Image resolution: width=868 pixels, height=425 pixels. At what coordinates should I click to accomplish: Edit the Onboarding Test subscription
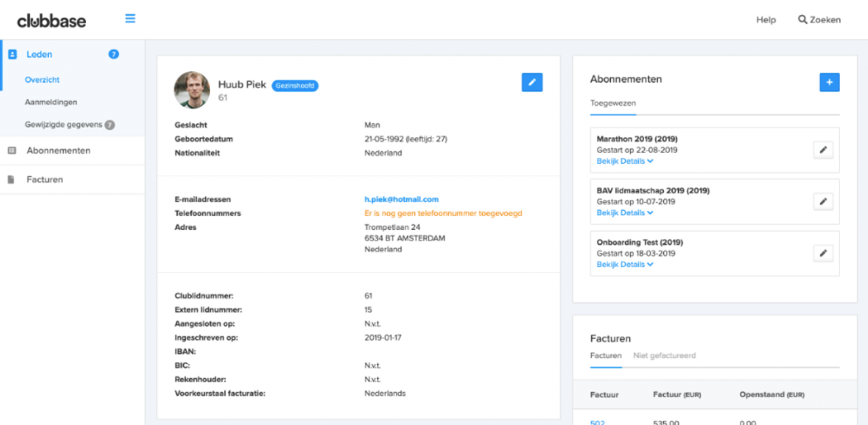(823, 253)
